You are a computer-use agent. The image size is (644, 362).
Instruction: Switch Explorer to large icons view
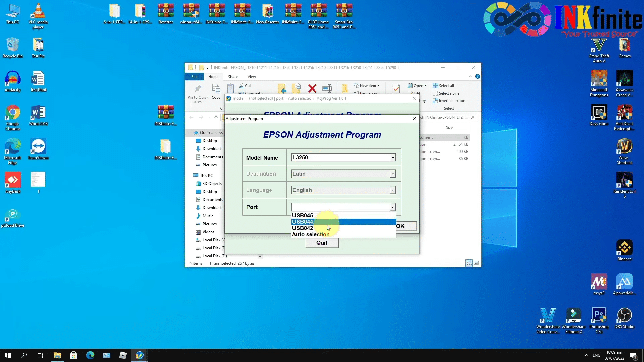coord(476,263)
